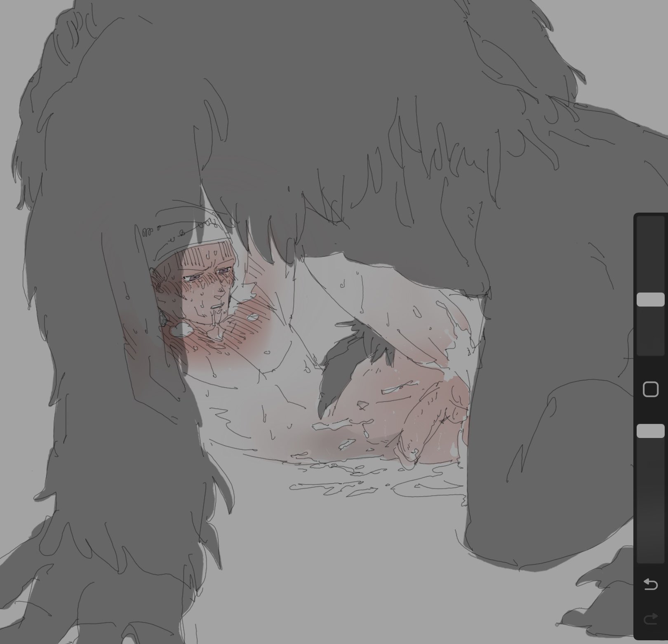
Task: Tap the undo arrow in the sidebar
Action: 650,584
